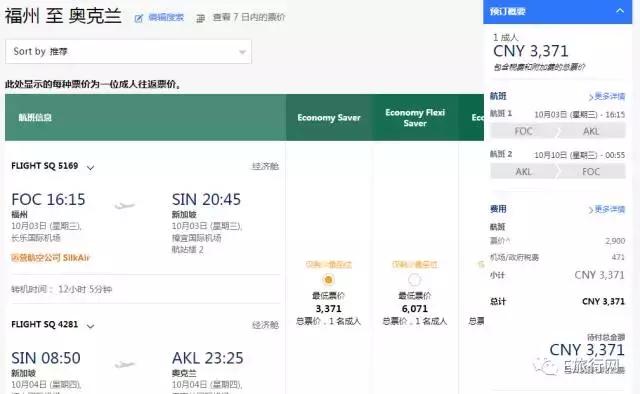Click the 3,371 lowest fare price
This screenshot has height=394, width=640.
tap(328, 309)
